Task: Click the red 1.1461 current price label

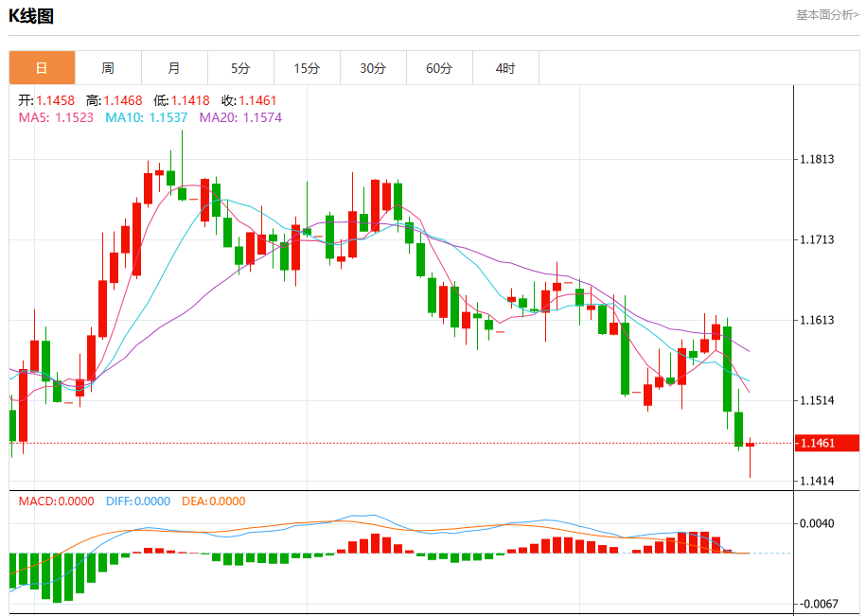Action: click(x=827, y=443)
